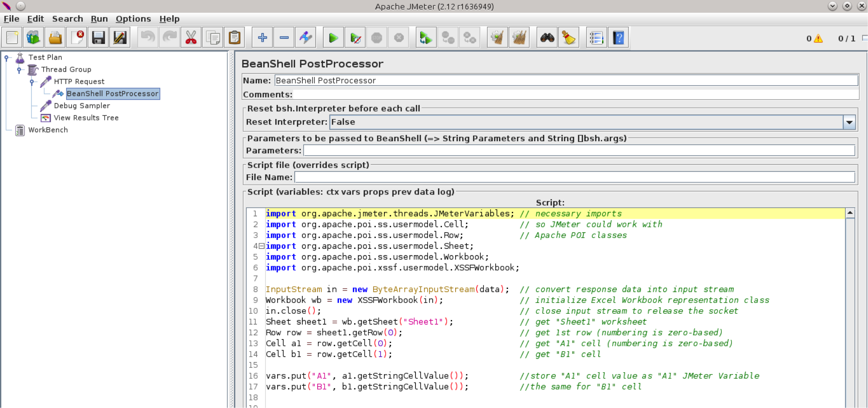Click the Shutdown test icon
The height and width of the screenshot is (408, 868).
coord(399,38)
